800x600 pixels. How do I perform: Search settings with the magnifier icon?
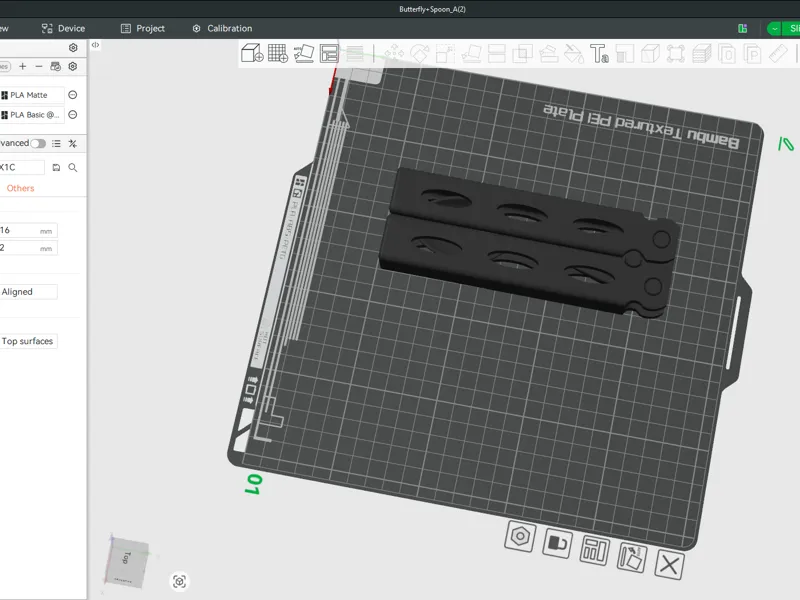coord(73,167)
